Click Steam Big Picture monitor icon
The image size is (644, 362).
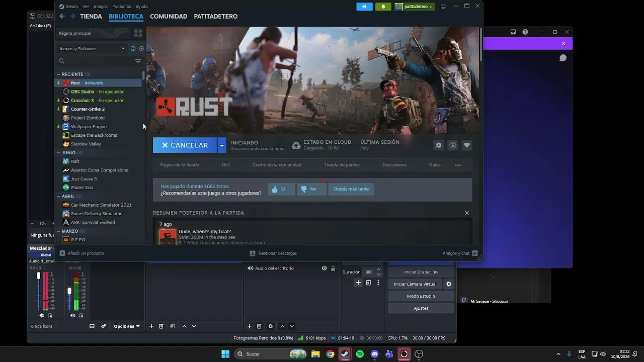pos(443,7)
